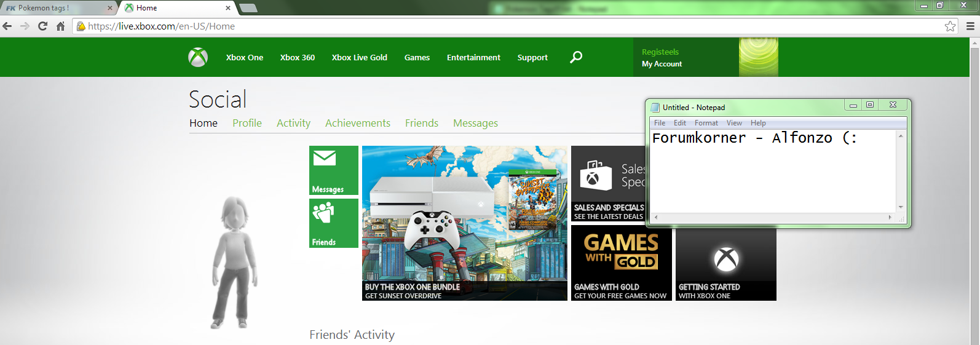Open the site search magnifier icon
Image resolution: width=980 pixels, height=345 pixels.
click(x=576, y=57)
